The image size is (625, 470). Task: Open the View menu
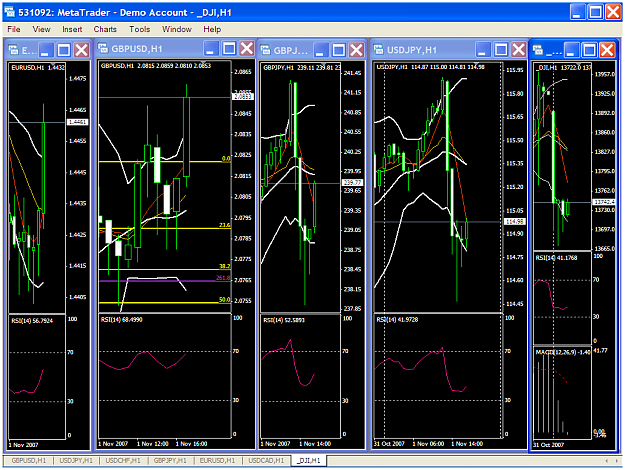tap(41, 29)
